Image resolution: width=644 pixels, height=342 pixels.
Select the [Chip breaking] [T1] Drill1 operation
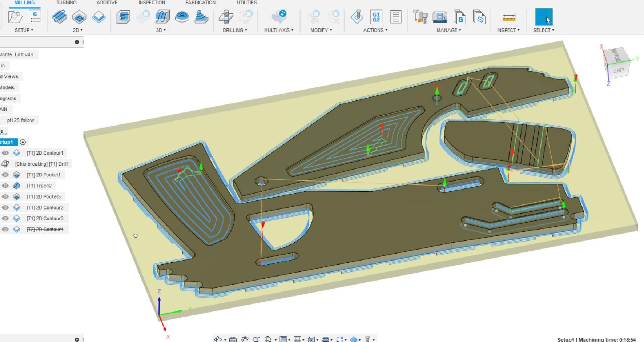tap(42, 164)
